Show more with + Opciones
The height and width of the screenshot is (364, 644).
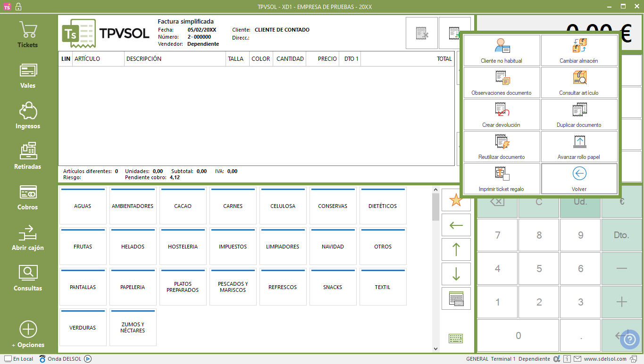pos(28,334)
